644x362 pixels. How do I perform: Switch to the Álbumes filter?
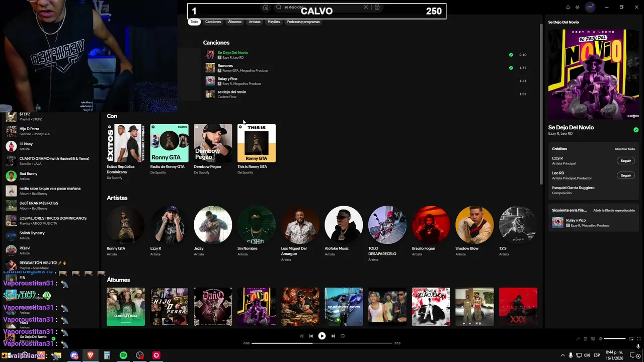[234, 22]
